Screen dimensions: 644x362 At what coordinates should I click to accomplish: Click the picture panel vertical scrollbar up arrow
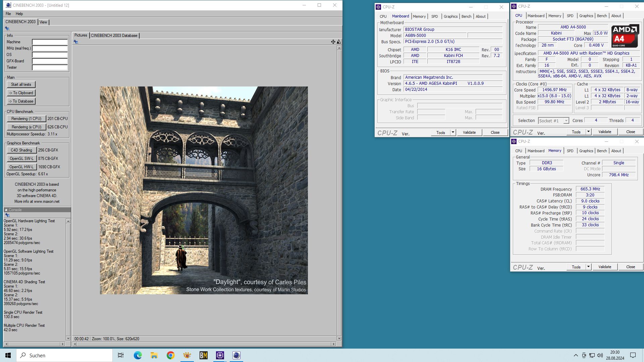pyautogui.click(x=339, y=48)
